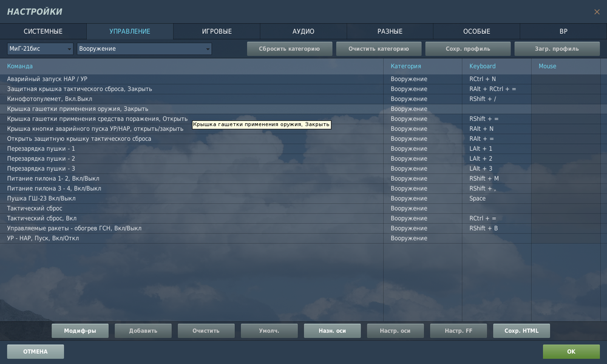This screenshot has width=607, height=364.
Task: Open the ОСОБЫЕ tab
Action: pyautogui.click(x=476, y=32)
